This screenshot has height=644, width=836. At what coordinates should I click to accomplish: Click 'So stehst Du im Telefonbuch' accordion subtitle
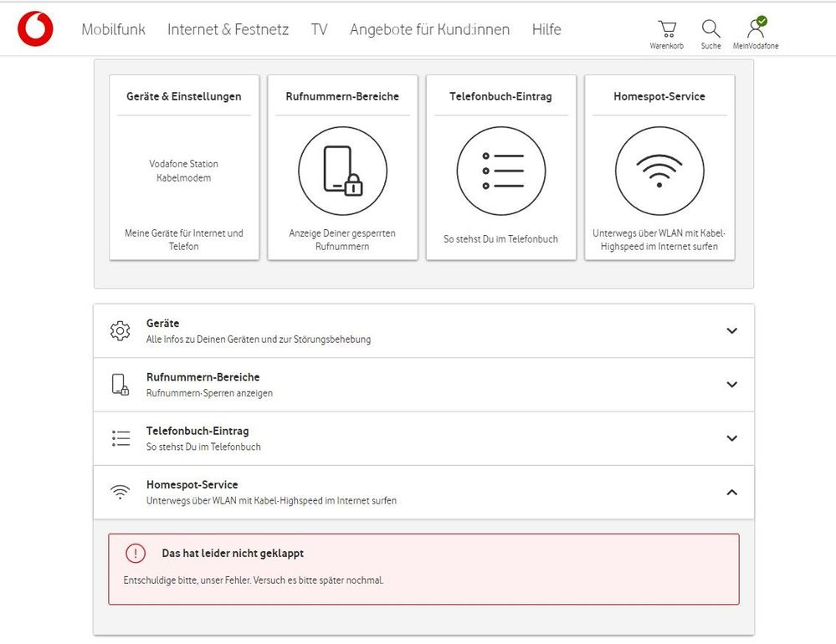coord(203,447)
